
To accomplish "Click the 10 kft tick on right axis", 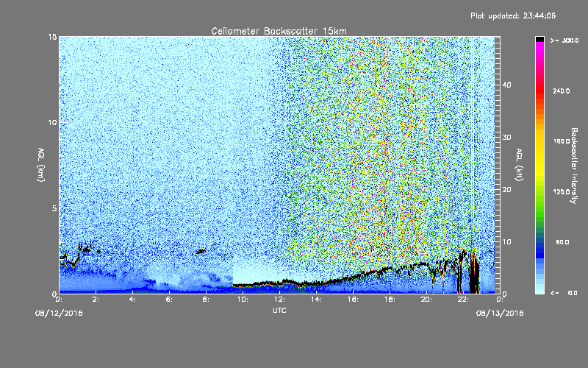I will point(506,242).
